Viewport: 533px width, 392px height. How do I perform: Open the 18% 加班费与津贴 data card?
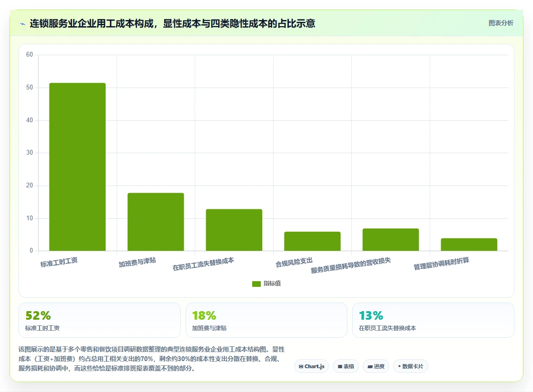point(266,320)
